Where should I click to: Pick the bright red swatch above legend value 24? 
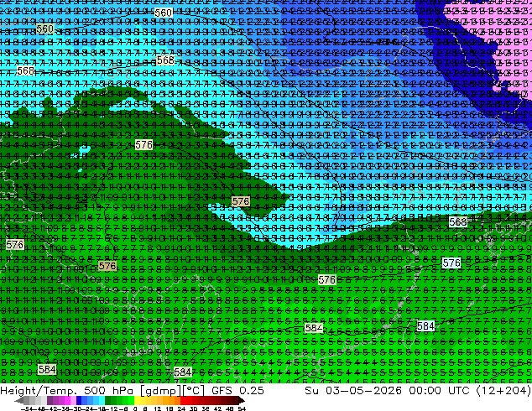point(183,401)
